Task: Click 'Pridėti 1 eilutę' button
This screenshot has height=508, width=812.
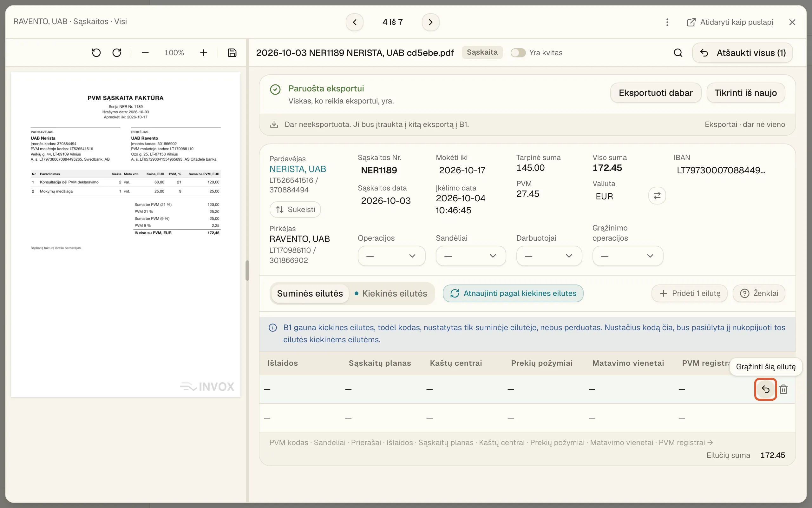Action: tap(689, 293)
